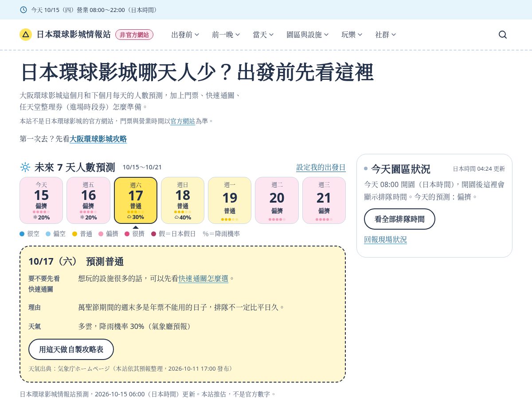
Task: Click the light pink 偏擠 legend dot
Action: pyautogui.click(x=101, y=234)
